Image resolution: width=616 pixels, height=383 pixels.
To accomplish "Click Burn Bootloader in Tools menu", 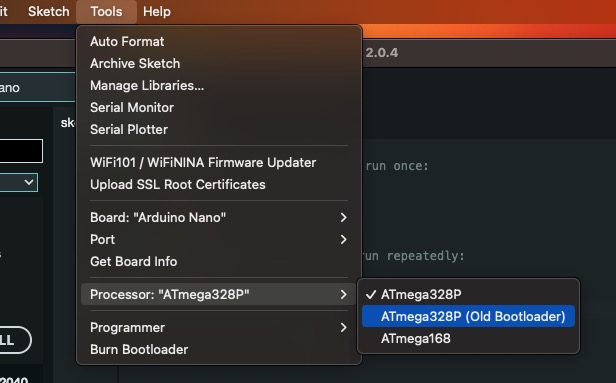I will coord(219,350).
